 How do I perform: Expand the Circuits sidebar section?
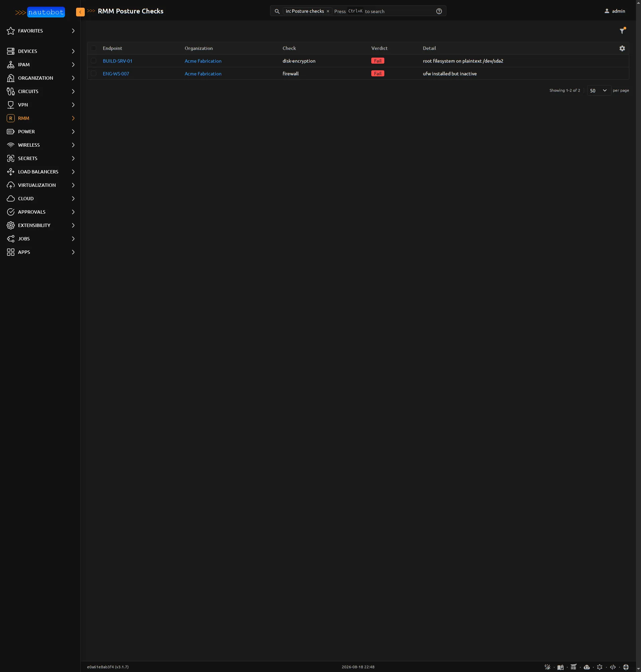pyautogui.click(x=40, y=91)
